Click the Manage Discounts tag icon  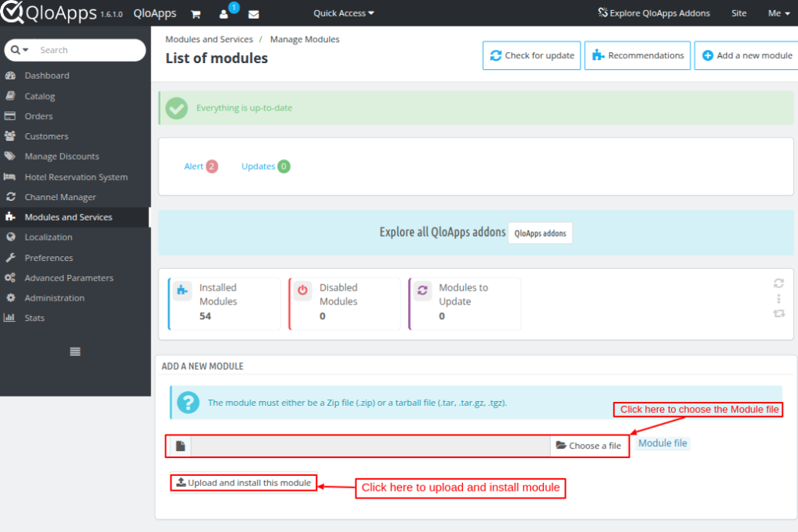10,156
